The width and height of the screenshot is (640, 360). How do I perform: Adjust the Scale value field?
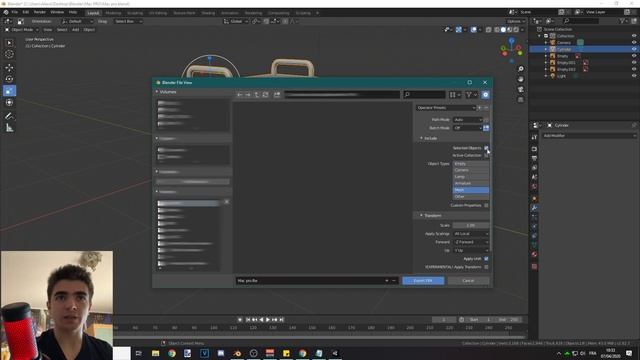tap(471, 225)
